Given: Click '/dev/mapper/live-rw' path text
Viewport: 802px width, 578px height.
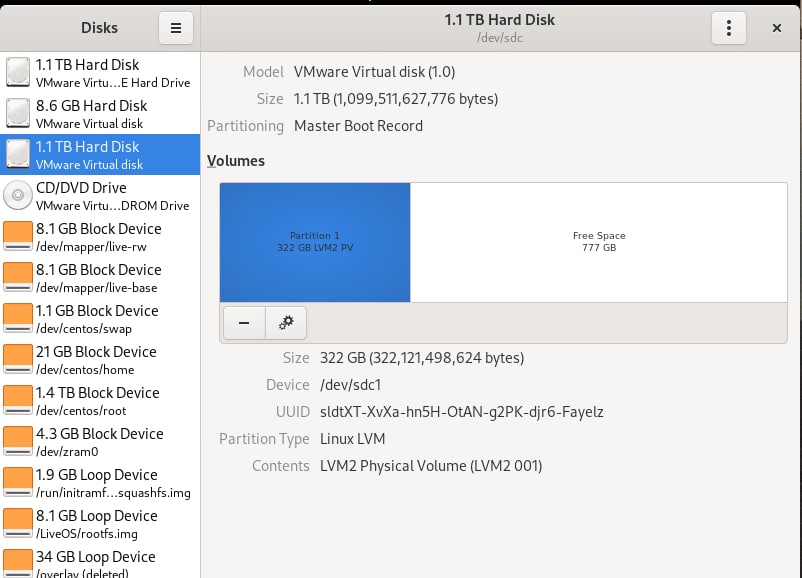Looking at the screenshot, I should point(91,247).
